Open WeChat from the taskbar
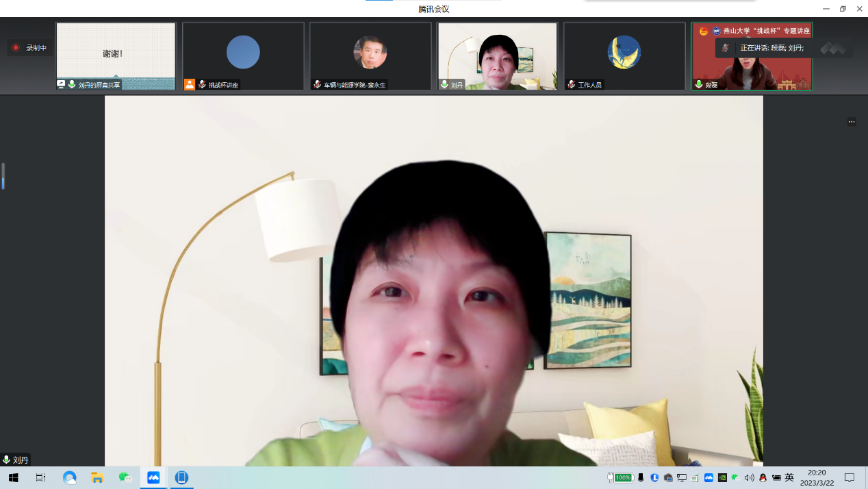This screenshot has height=489, width=868. click(125, 477)
